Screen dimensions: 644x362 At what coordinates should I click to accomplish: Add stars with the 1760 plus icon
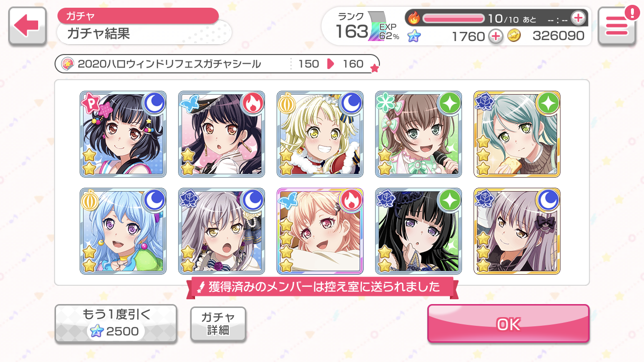coord(495,36)
